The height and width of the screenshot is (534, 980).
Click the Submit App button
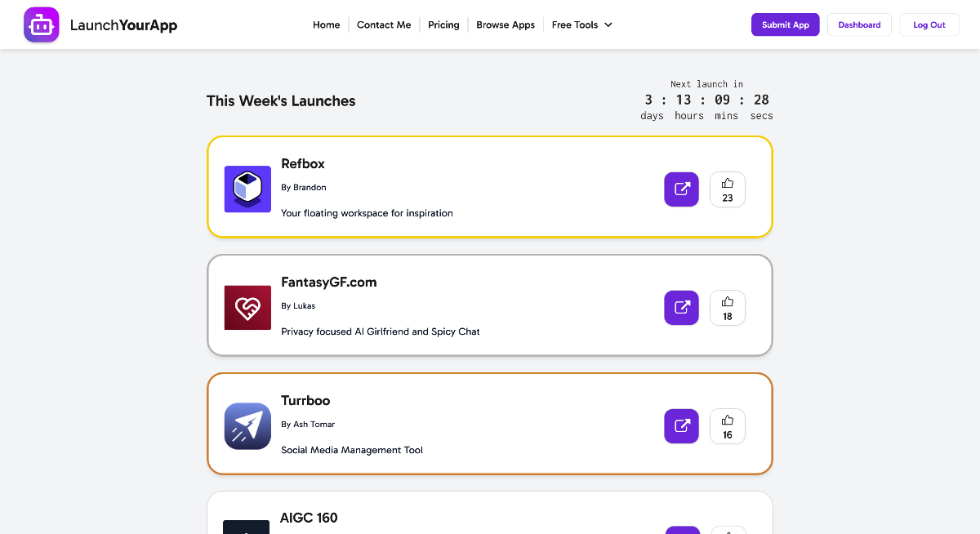(x=785, y=24)
